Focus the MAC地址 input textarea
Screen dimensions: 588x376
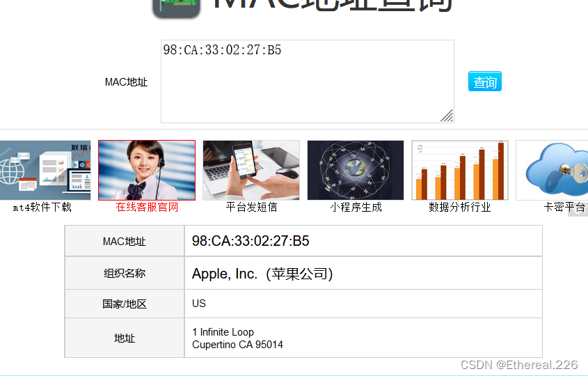pyautogui.click(x=308, y=81)
